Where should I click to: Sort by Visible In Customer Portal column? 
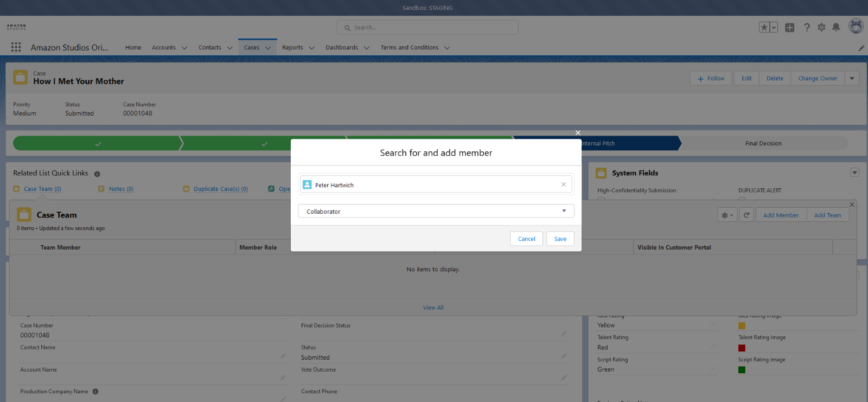[x=674, y=247]
